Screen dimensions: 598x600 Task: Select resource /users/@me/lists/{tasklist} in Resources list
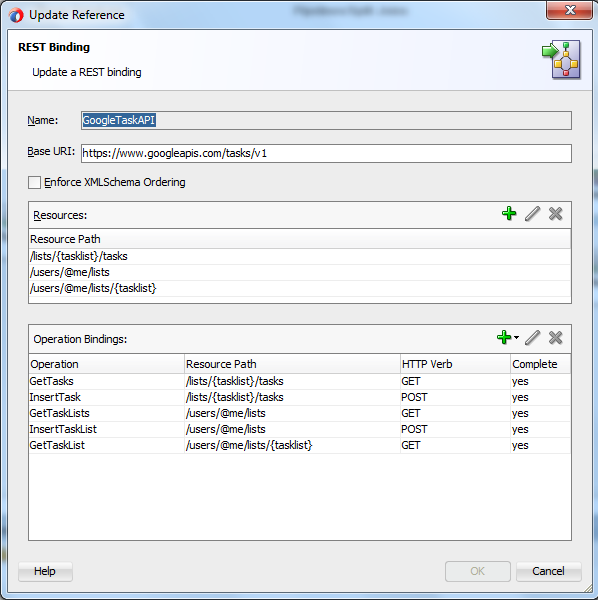pyautogui.click(x=300, y=289)
